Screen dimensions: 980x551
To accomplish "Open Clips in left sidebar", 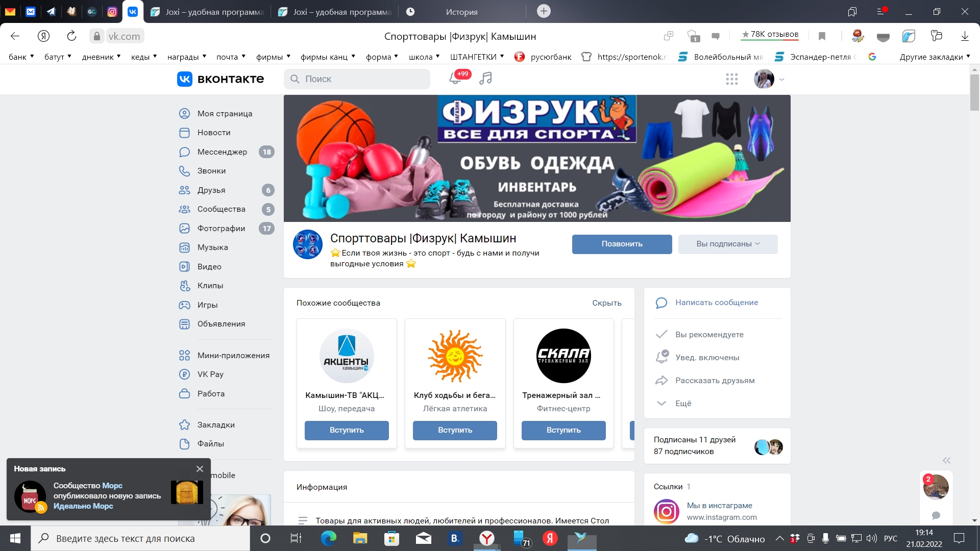I will (210, 286).
